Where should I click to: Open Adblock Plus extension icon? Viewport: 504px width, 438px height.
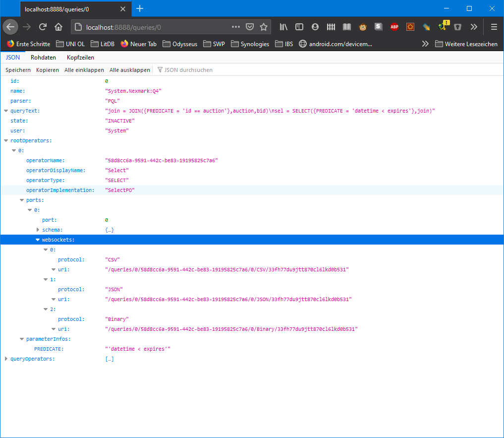tap(394, 27)
